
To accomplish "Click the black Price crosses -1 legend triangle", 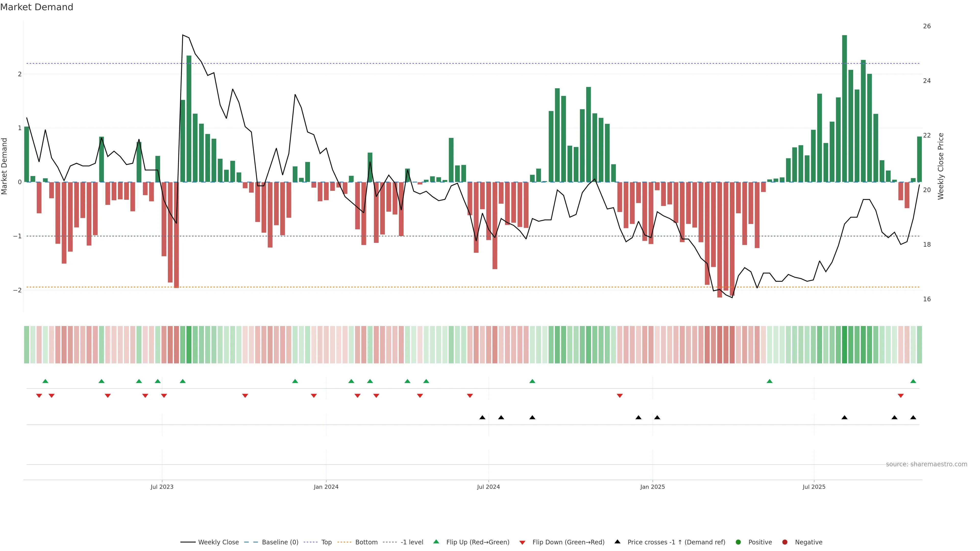I will (x=617, y=542).
